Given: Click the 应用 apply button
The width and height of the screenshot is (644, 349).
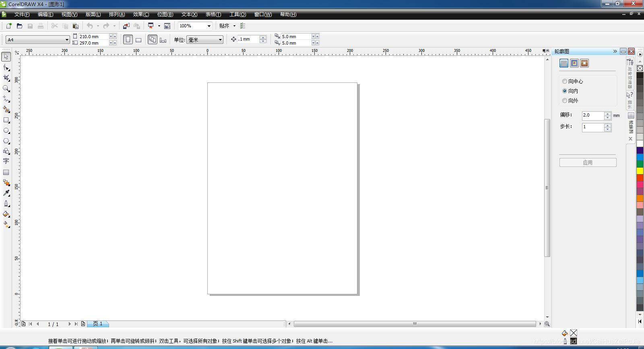Looking at the screenshot, I should [x=588, y=162].
